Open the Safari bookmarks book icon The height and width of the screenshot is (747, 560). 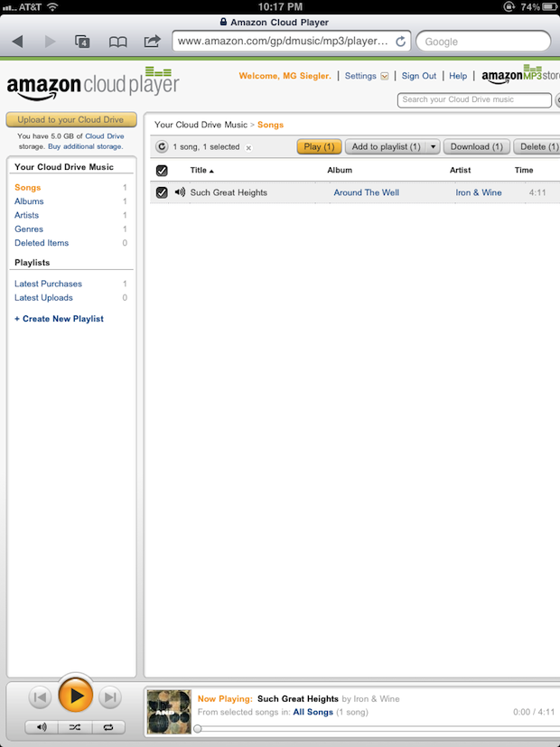tap(117, 42)
